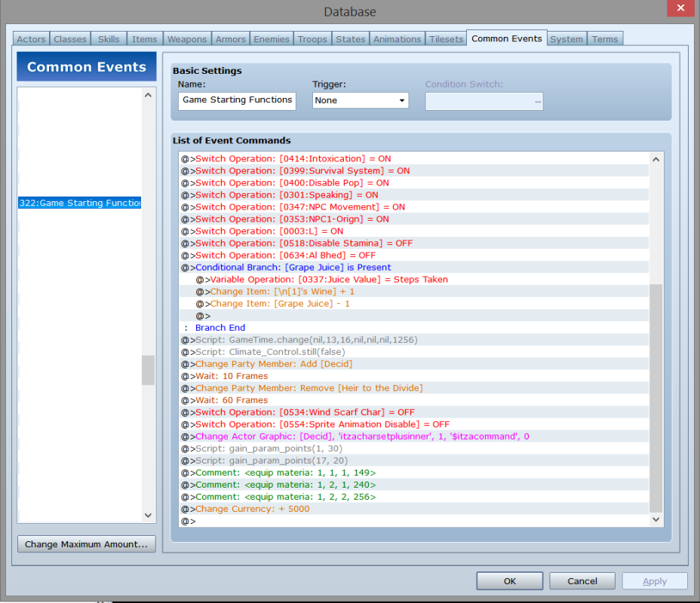Select the Wait: 60 Frames line
Viewport: 700px width, 603px height.
tap(414, 400)
